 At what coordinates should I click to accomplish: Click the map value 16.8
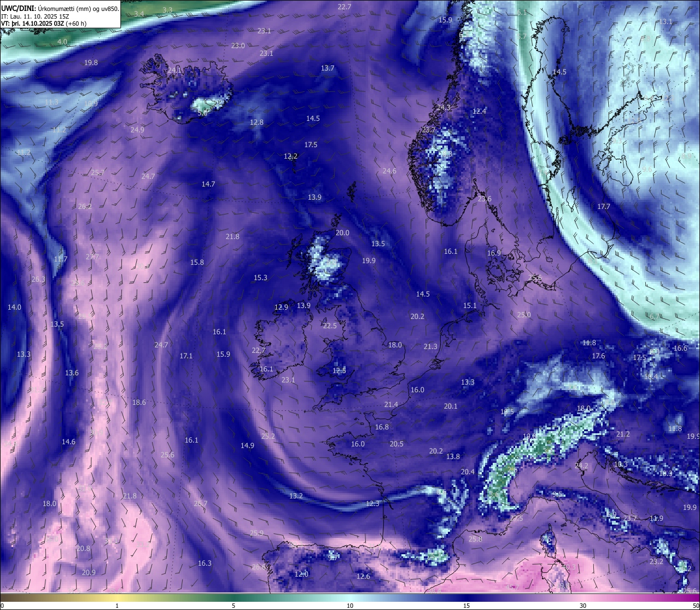[x=382, y=427]
